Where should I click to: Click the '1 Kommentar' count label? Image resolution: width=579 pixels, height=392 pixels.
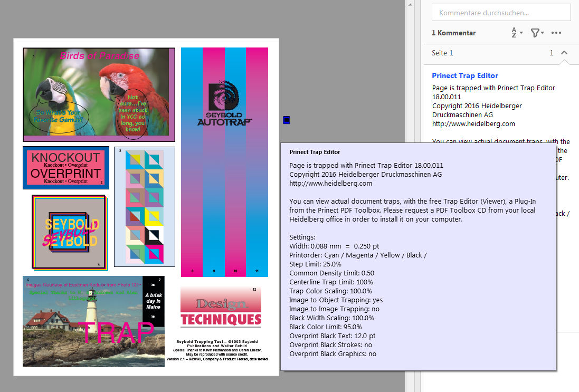(x=453, y=33)
